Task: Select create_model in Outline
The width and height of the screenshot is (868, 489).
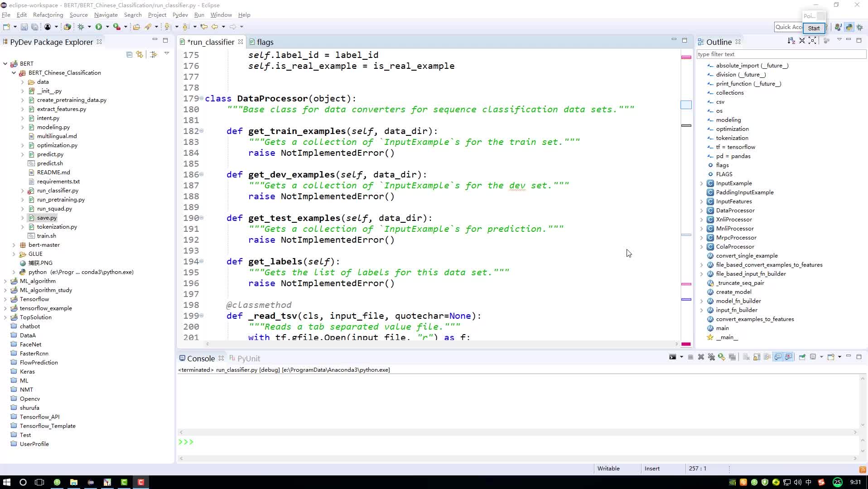Action: click(x=733, y=292)
